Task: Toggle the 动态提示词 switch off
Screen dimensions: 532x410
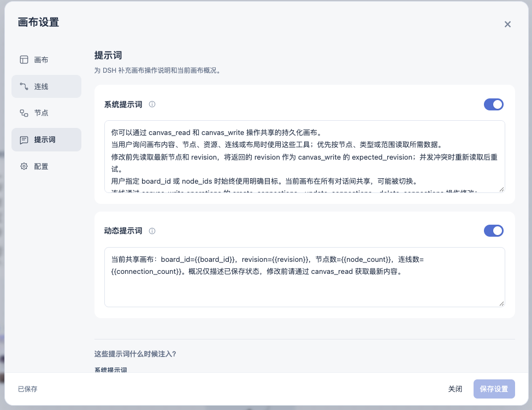Action: coord(494,231)
